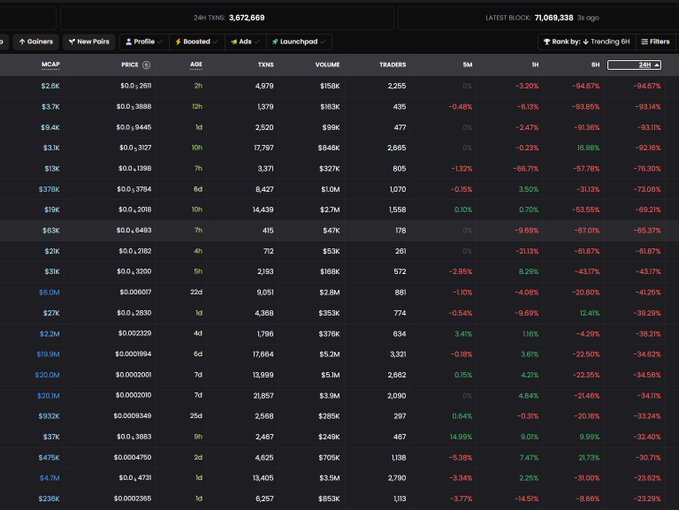This screenshot has width=679, height=510.
Task: Click the $236K market cap link
Action: 49,499
